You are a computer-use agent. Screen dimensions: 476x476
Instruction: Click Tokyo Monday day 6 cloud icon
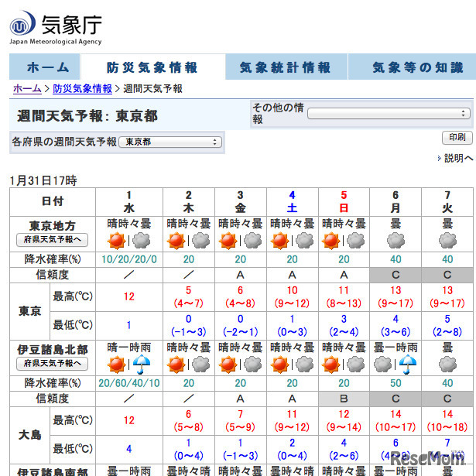click(x=396, y=241)
